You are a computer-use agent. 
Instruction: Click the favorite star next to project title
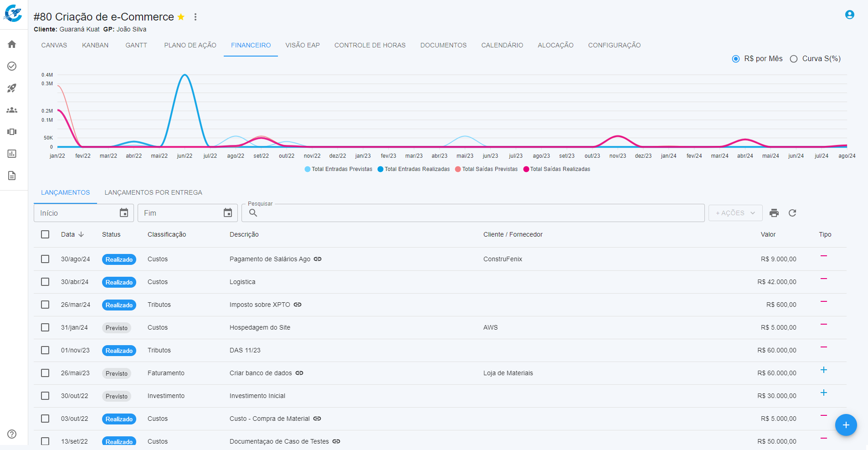181,17
